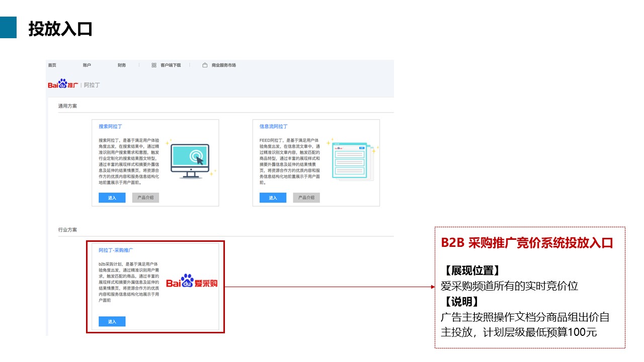Click the monitor target illustration in 搜索阿拉丁

pos(191,159)
